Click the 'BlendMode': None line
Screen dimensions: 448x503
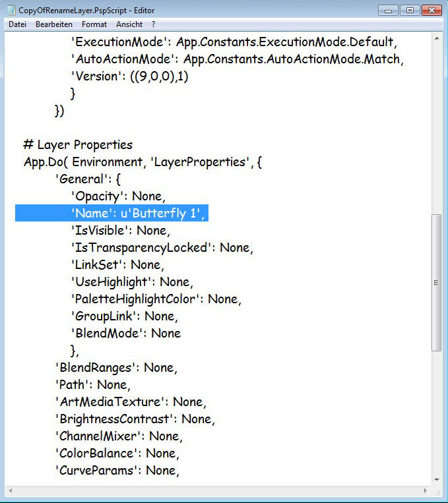125,334
